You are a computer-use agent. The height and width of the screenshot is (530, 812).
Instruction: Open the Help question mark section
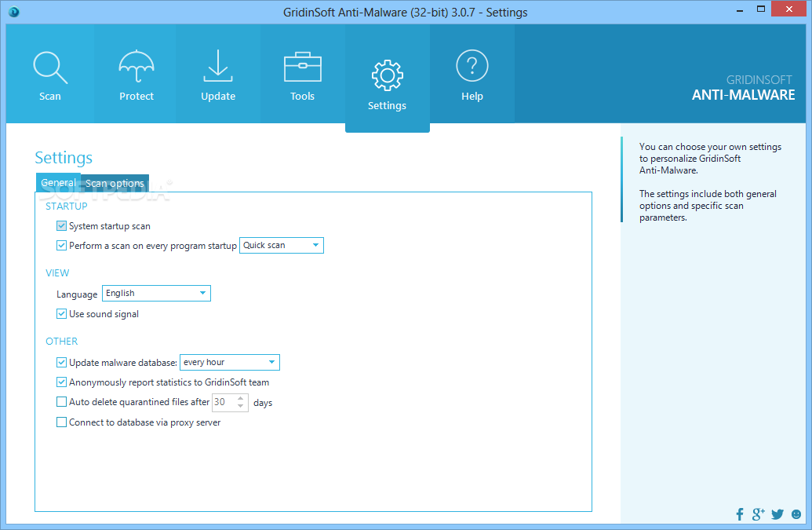click(472, 75)
